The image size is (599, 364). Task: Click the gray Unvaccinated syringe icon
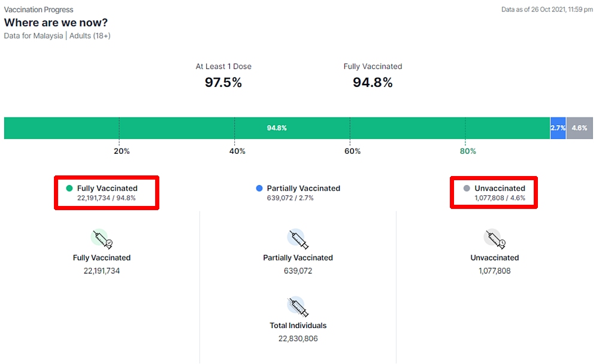pyautogui.click(x=495, y=238)
